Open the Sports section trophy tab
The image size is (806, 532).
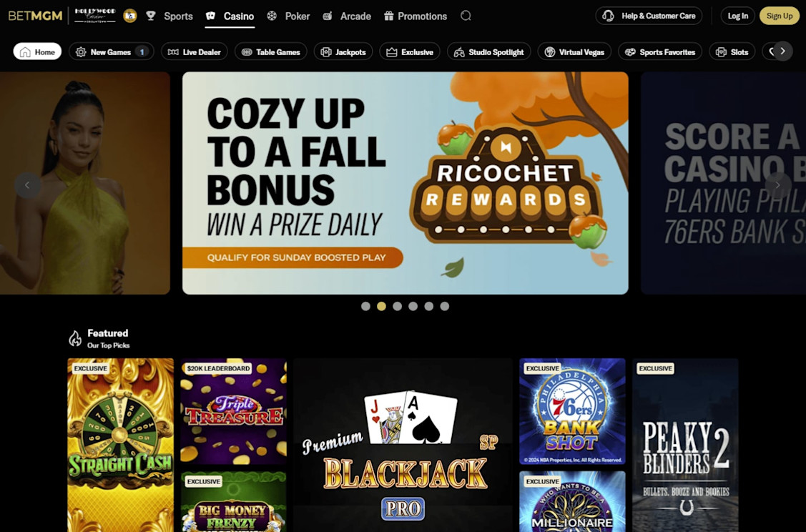coord(169,16)
